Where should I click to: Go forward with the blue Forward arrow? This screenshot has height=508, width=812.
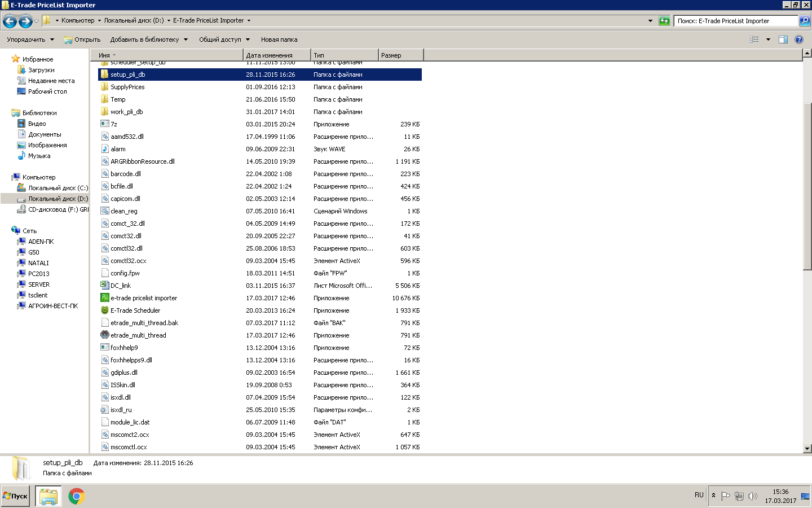(x=25, y=21)
